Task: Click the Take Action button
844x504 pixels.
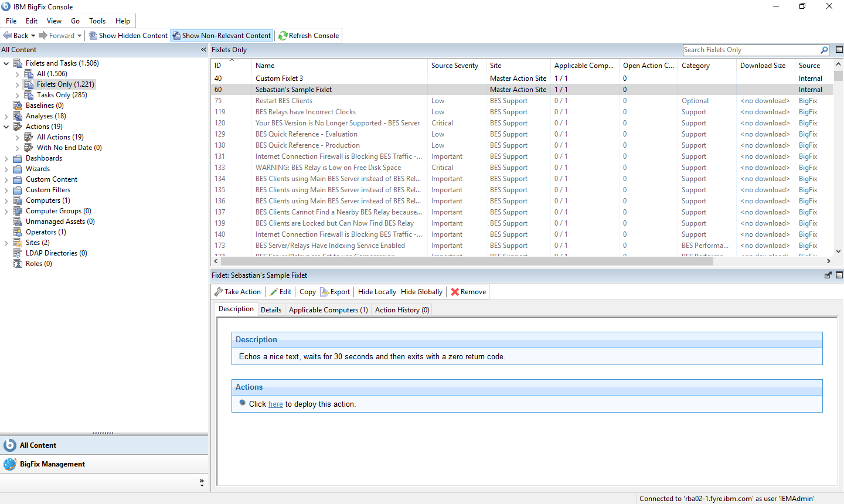Action: 237,292
